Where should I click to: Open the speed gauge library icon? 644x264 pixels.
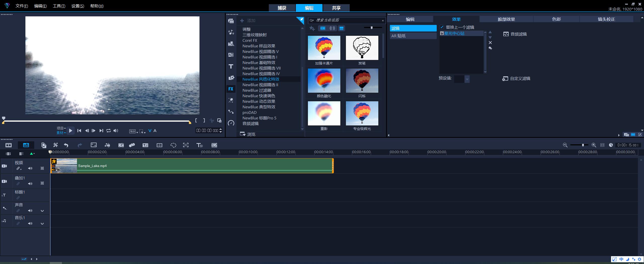(231, 123)
